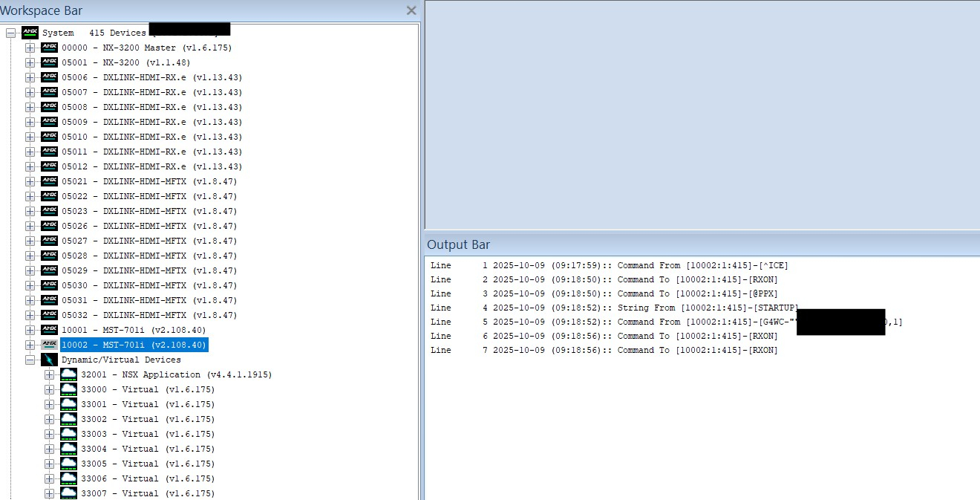Select 33003 - Virtual (v1.6.175)
Viewport: 980px width, 500px height.
[x=148, y=434]
